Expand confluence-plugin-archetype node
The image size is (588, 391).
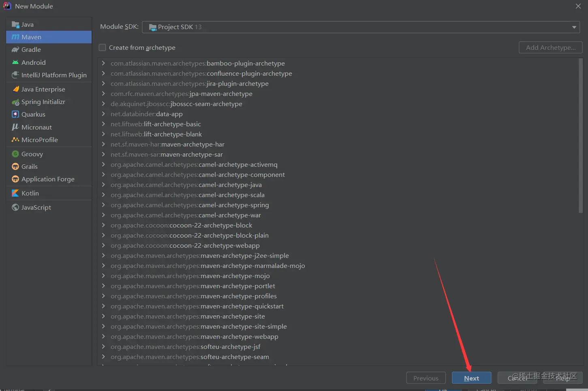pos(104,73)
